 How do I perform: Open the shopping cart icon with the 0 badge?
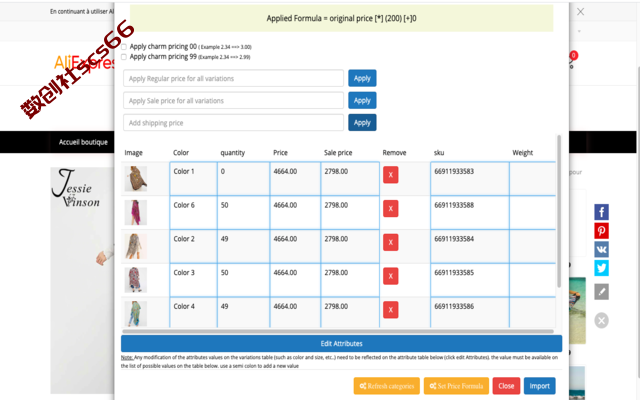coord(572,61)
